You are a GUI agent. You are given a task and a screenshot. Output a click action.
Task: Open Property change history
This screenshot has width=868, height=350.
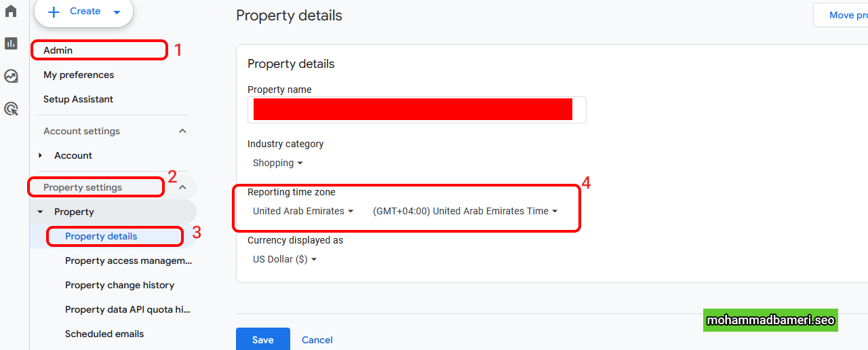pyautogui.click(x=119, y=285)
